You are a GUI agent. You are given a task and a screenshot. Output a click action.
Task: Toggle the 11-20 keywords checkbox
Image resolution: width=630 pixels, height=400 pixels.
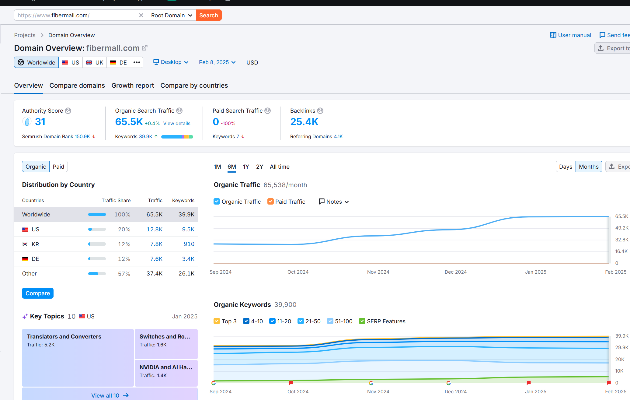point(272,321)
